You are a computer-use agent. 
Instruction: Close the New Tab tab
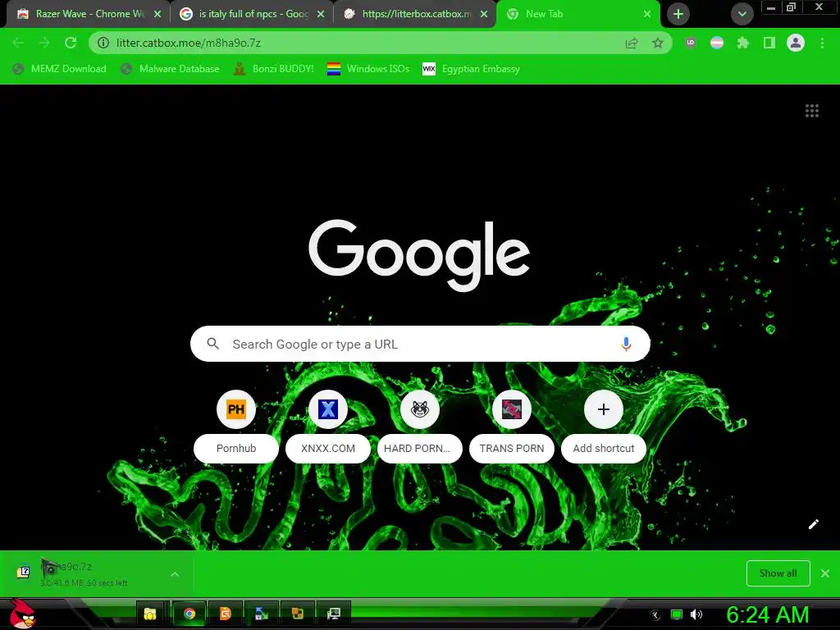click(647, 14)
